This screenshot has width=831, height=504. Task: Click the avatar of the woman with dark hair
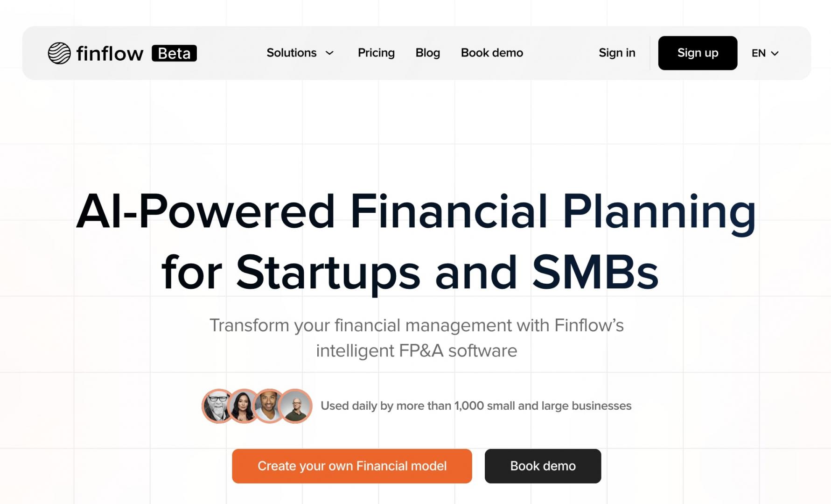244,406
